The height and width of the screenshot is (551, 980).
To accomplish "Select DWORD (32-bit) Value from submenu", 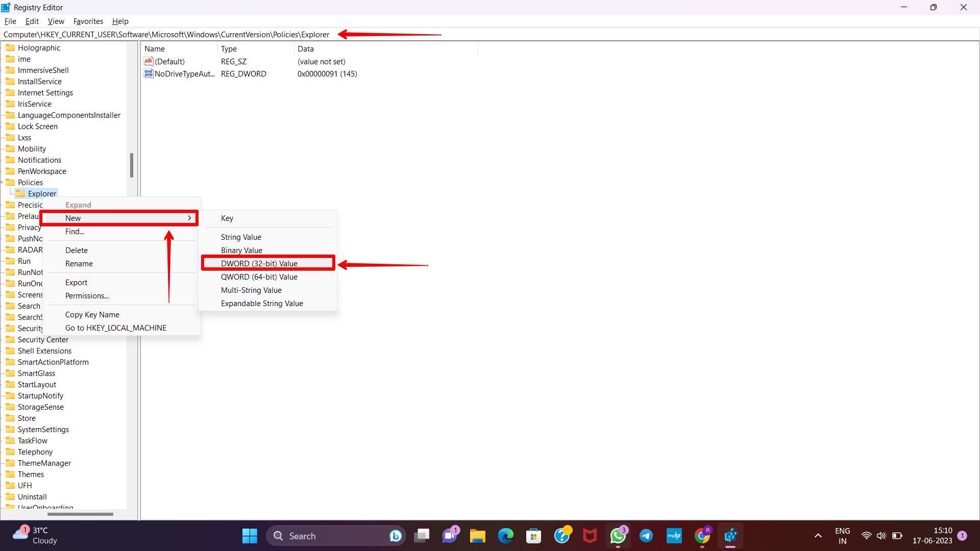I will [267, 263].
